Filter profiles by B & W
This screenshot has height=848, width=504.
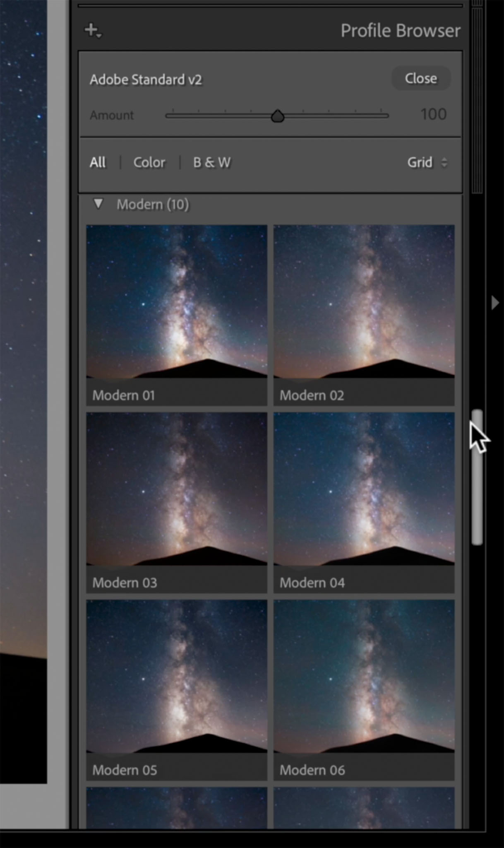click(x=212, y=162)
